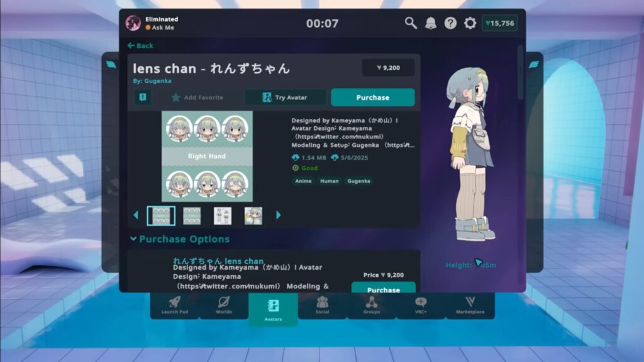Open the search magnifier icon

[x=411, y=23]
